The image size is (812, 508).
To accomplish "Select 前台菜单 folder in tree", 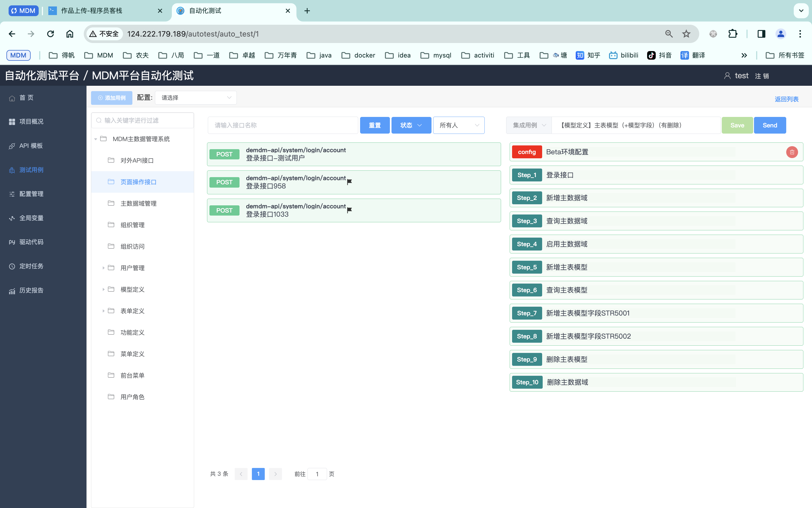I will [143, 375].
